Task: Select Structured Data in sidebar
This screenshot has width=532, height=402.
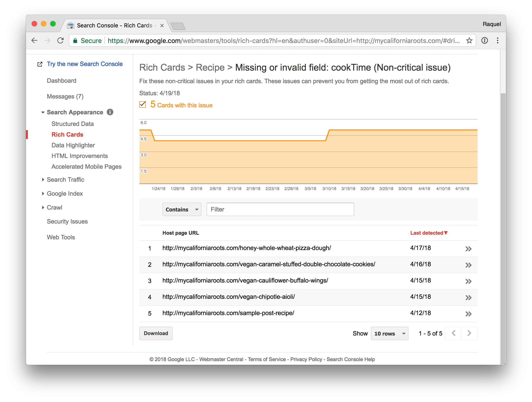Action: pyautogui.click(x=73, y=124)
